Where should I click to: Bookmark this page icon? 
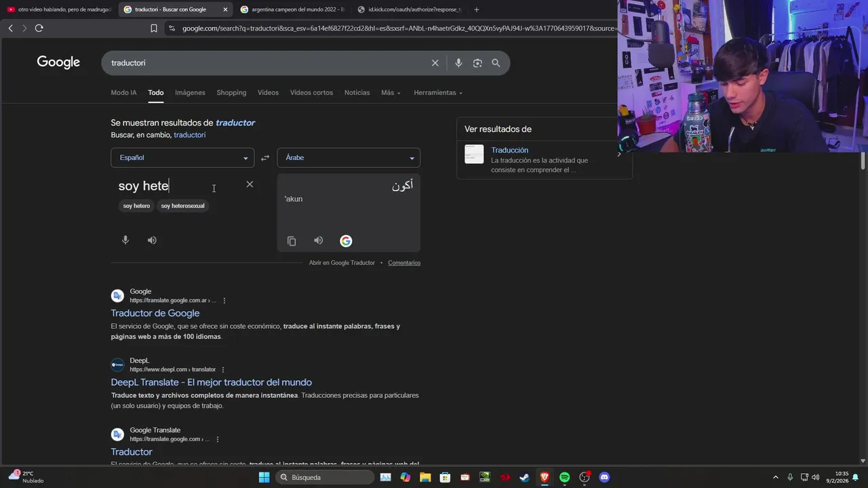[x=154, y=28]
